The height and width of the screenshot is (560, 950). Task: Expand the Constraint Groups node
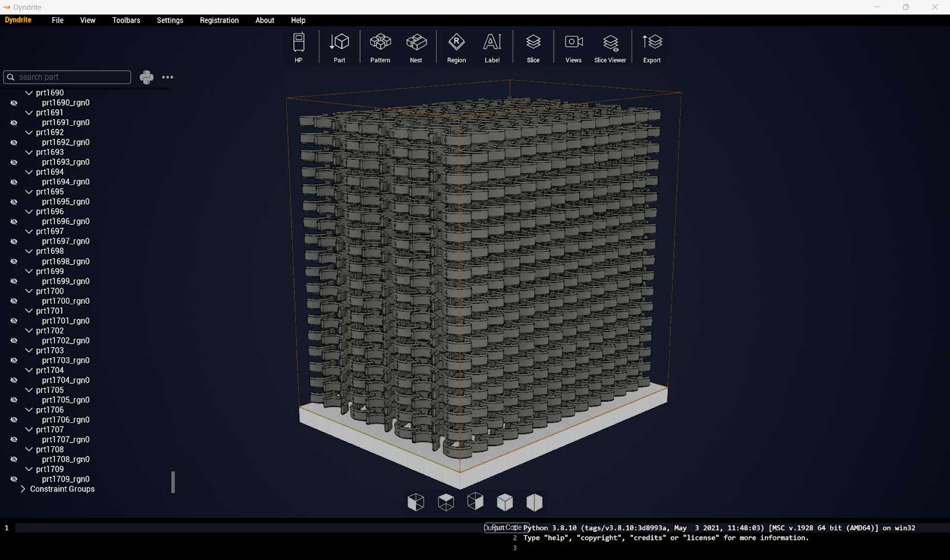pyautogui.click(x=23, y=489)
